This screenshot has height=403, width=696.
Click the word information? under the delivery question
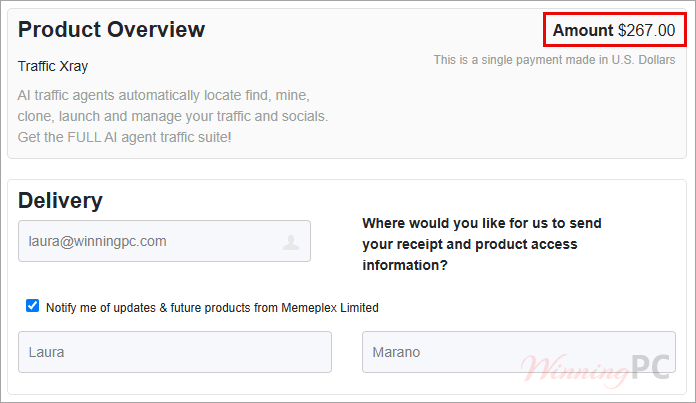coord(405,265)
